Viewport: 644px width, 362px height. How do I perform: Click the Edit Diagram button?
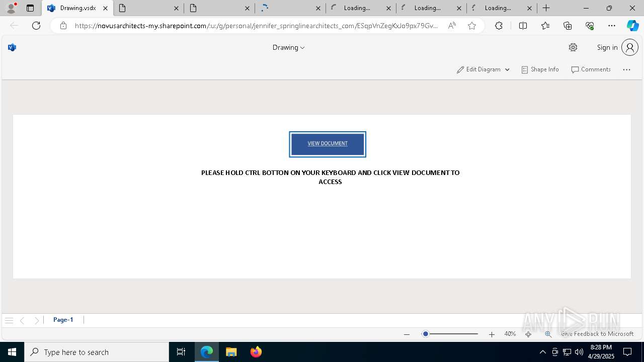[478, 70]
